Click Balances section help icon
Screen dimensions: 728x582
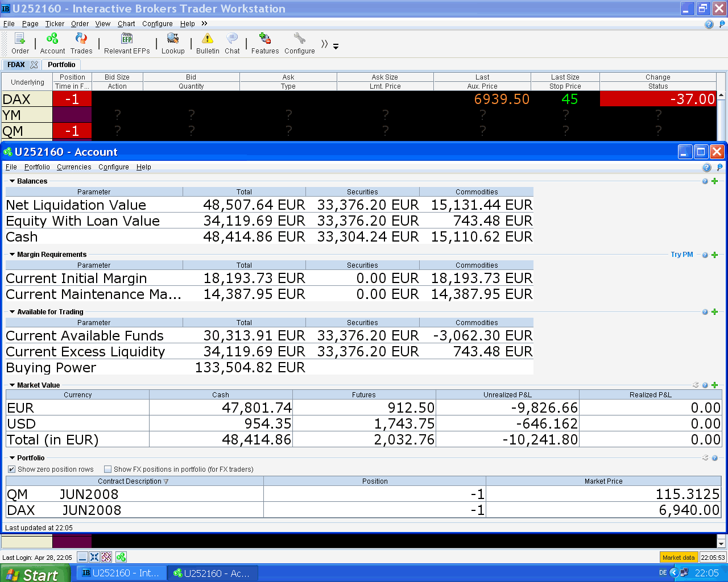pos(705,181)
